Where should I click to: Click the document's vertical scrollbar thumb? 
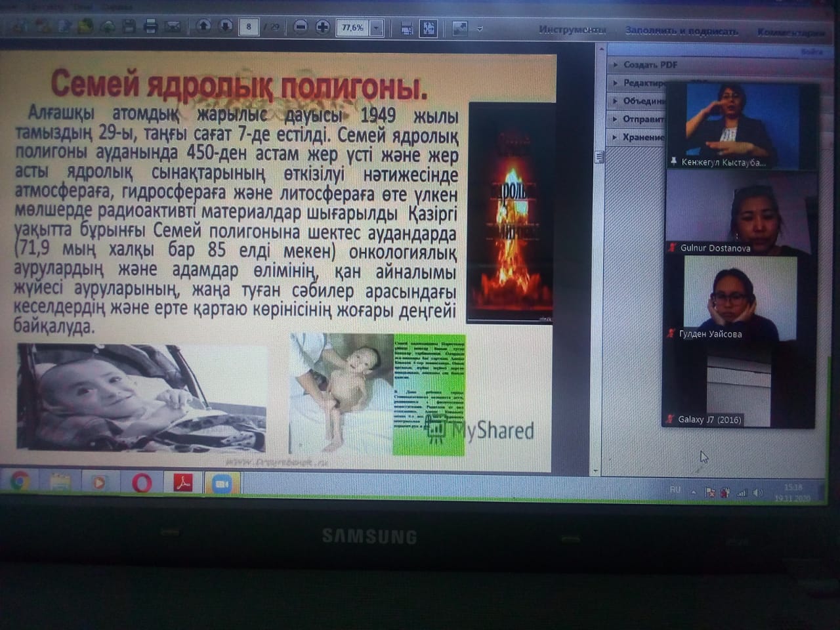click(x=598, y=157)
